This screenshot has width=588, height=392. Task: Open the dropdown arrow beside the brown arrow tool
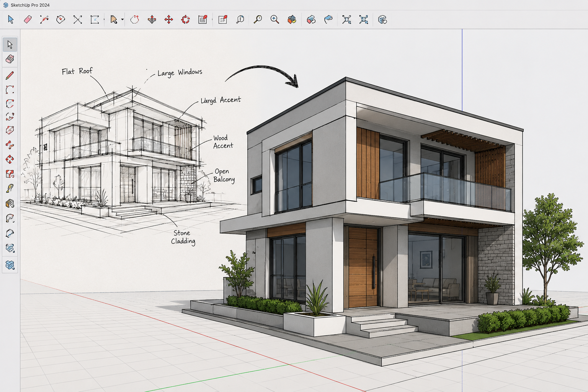122,20
